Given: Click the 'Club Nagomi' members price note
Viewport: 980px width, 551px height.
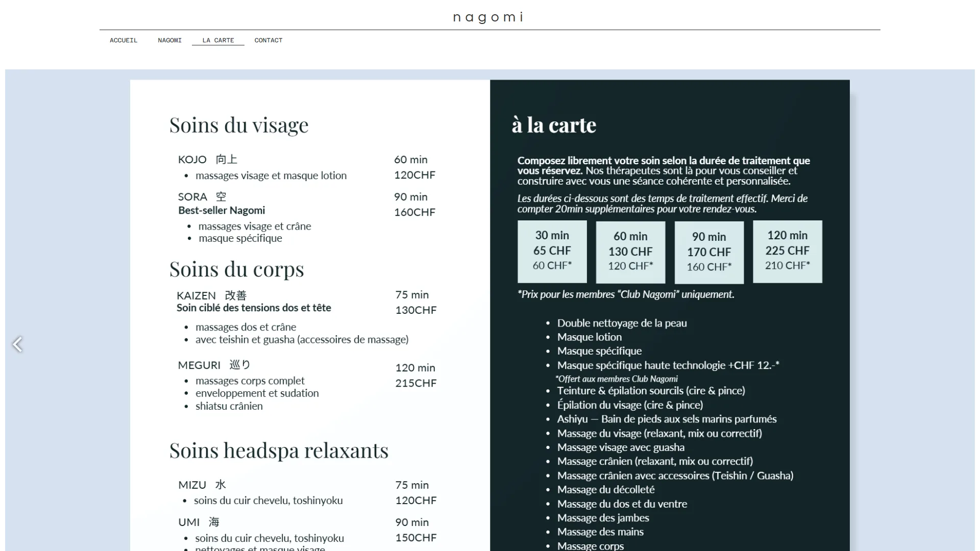Looking at the screenshot, I should click(x=626, y=294).
